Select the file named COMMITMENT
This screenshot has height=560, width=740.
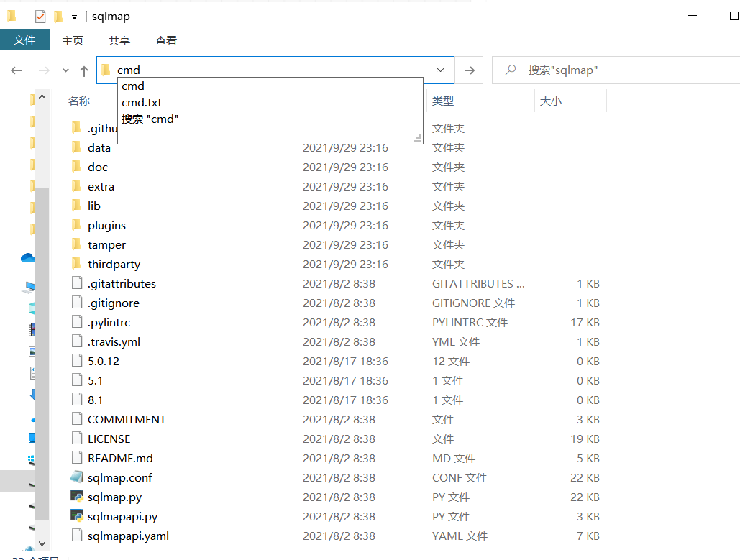[x=127, y=419]
